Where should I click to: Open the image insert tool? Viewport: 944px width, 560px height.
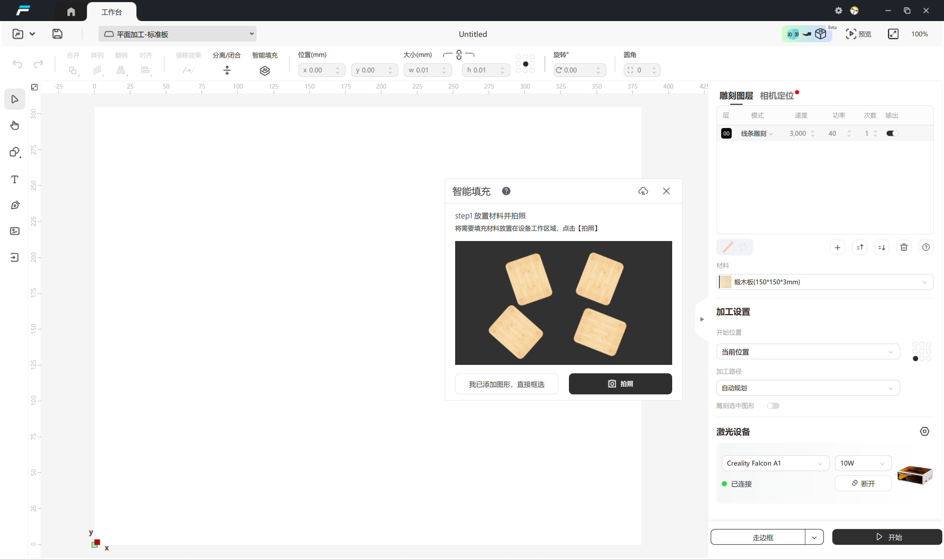point(15,231)
